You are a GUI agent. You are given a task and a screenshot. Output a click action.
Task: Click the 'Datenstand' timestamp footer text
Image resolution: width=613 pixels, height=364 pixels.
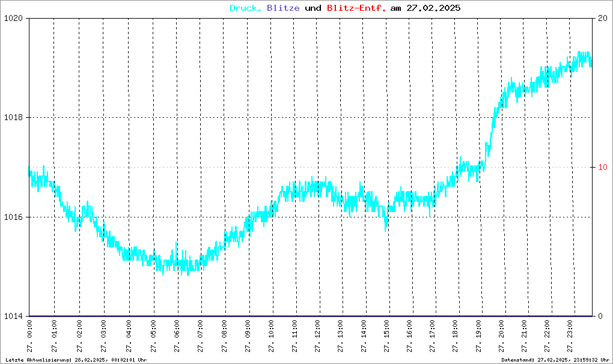point(555,360)
